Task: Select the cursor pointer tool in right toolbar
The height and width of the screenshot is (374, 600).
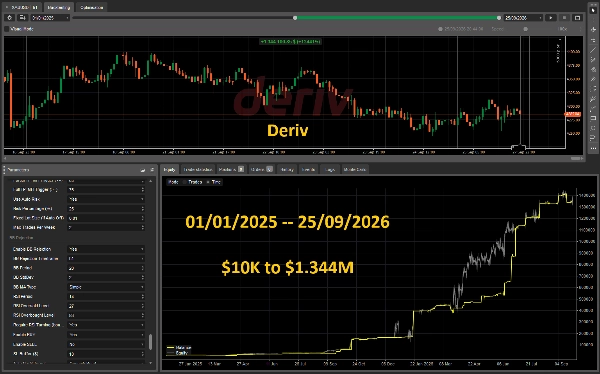Action: [x=593, y=10]
